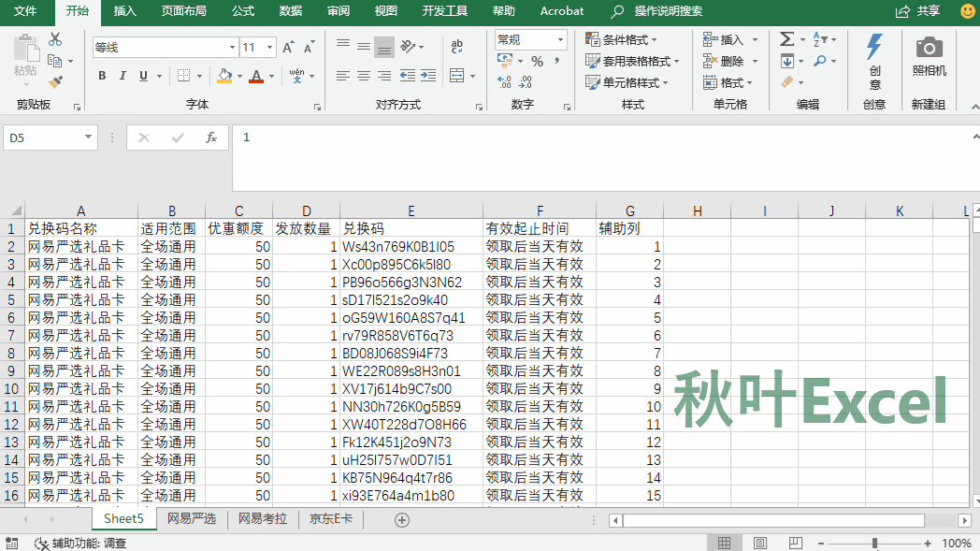980x551 pixels.
Task: Open the font size dropdown
Action: click(x=270, y=48)
